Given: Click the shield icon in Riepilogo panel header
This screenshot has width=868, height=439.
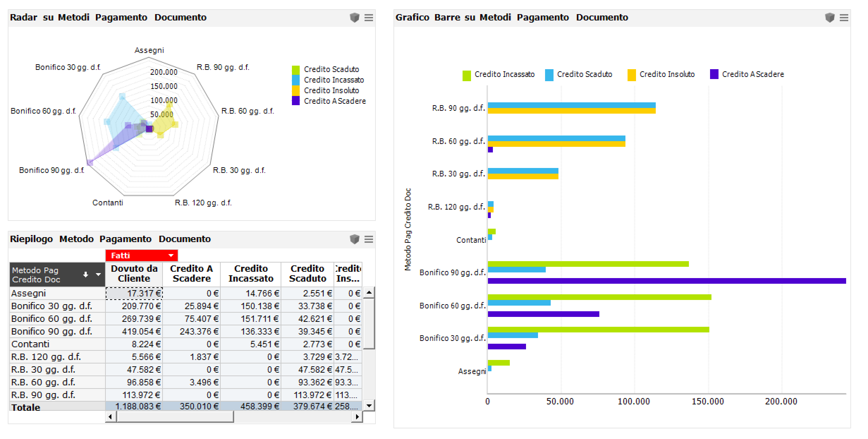Looking at the screenshot, I should point(354,239).
